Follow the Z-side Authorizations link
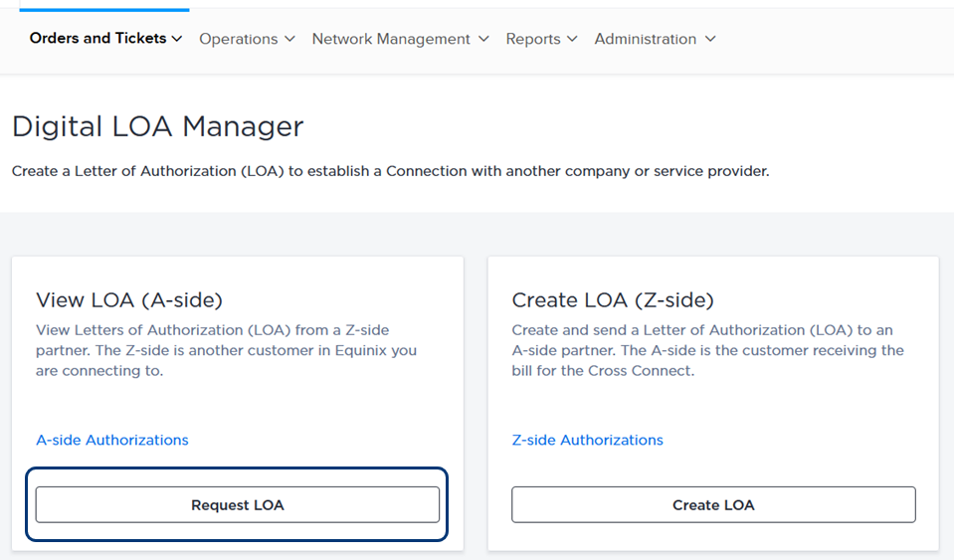The image size is (954, 560). tap(587, 440)
